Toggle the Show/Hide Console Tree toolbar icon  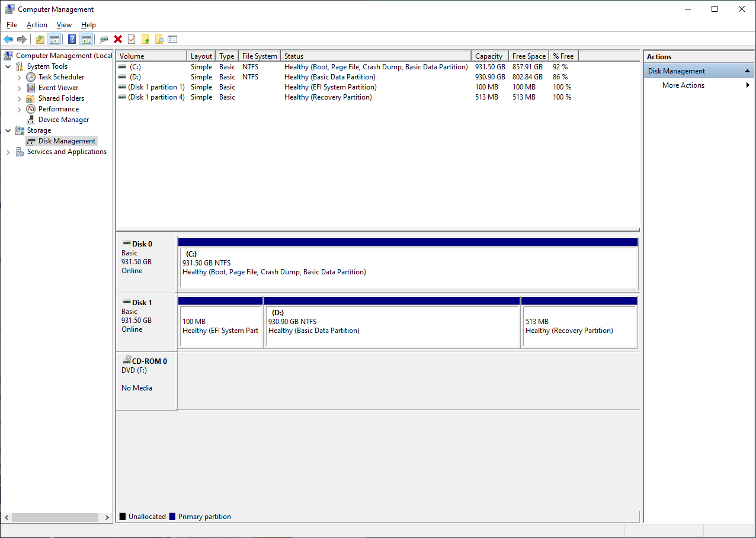click(x=55, y=39)
